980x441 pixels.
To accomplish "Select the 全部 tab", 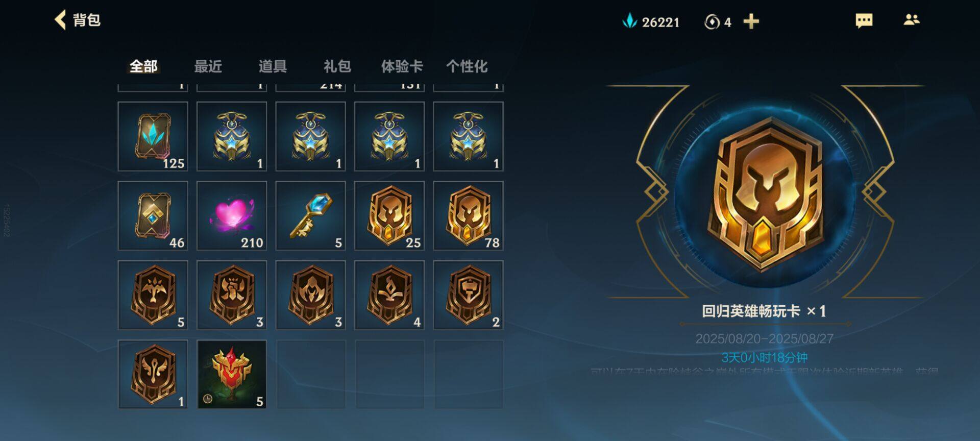I will click(143, 66).
